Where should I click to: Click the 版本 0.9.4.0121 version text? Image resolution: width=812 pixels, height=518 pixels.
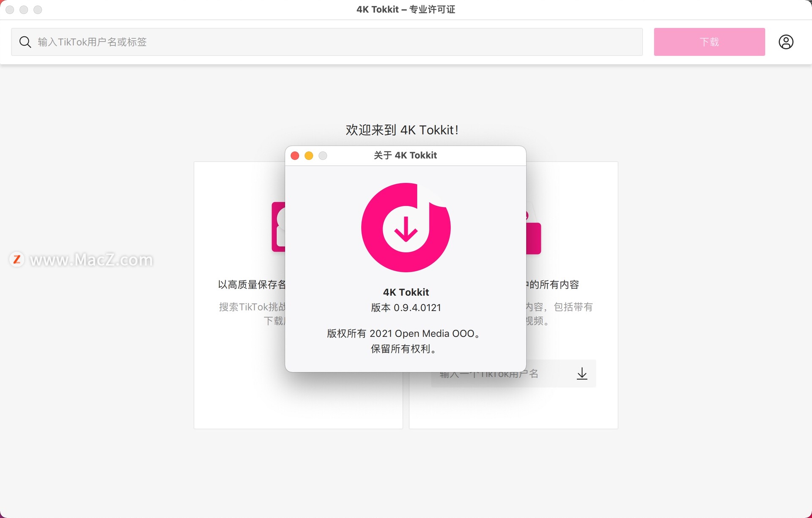click(x=406, y=308)
